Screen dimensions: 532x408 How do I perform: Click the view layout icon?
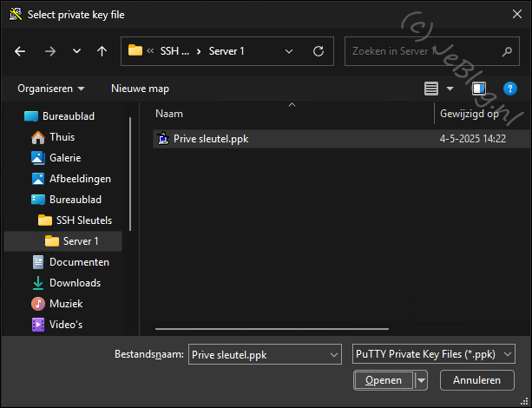(x=431, y=89)
